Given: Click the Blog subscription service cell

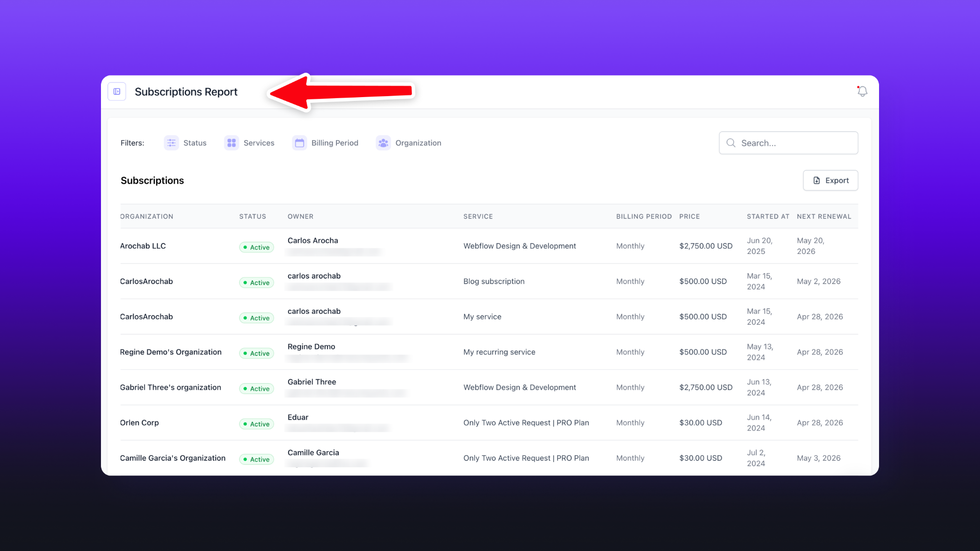Looking at the screenshot, I should (494, 281).
